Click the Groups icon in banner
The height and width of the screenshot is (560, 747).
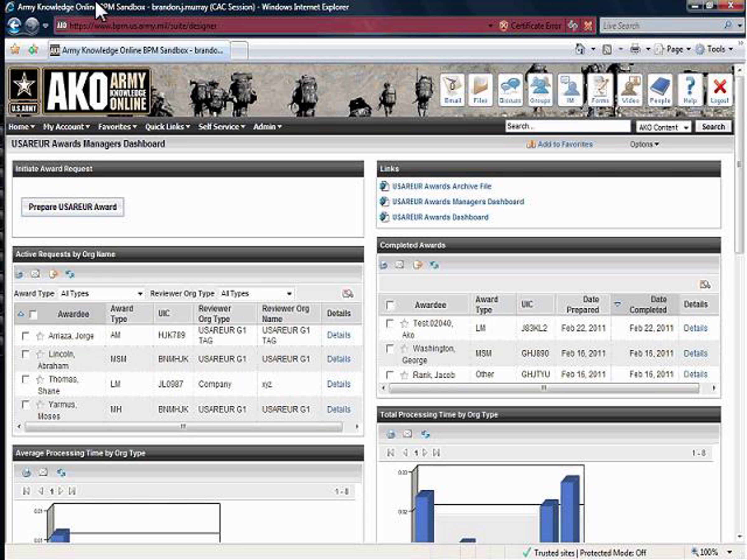click(x=540, y=89)
